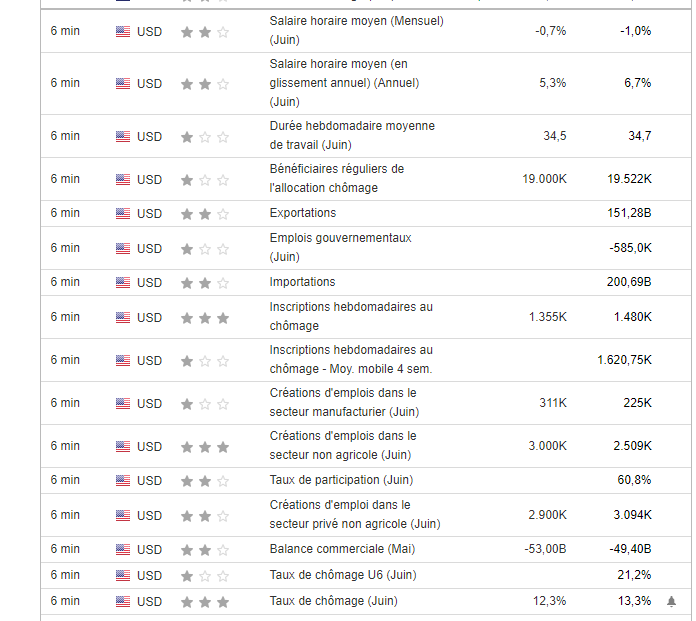Click the star rating for Bénéficiaires réguliers de l'allocation chômage
Viewport: 696px width, 621px height.
(x=204, y=180)
